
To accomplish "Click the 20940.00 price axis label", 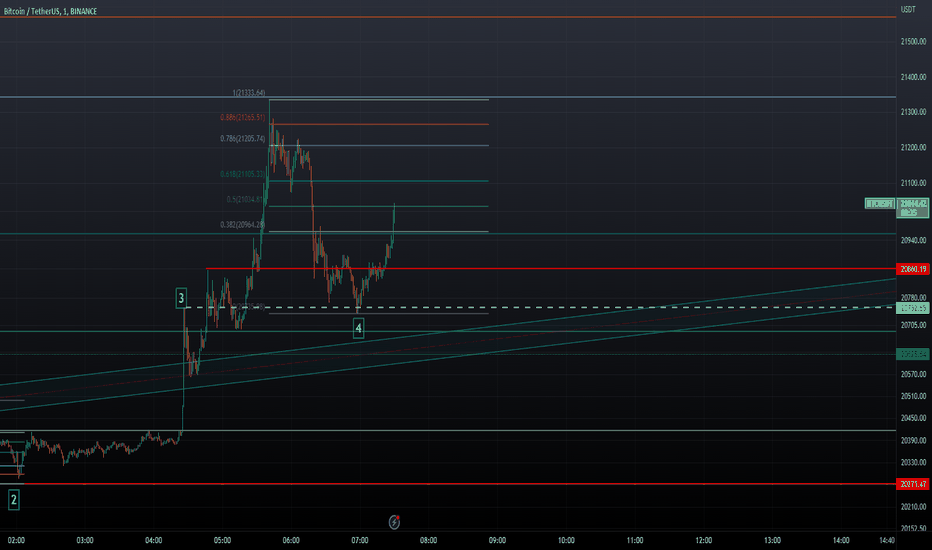I will click(914, 240).
